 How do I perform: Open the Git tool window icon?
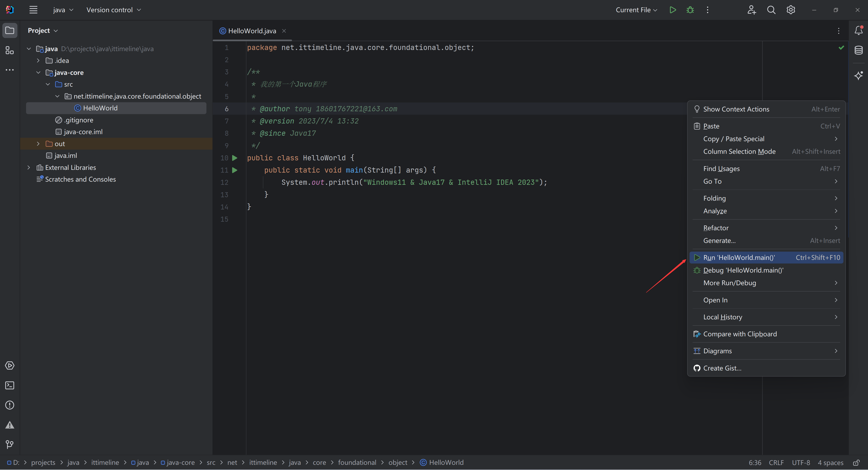(10, 444)
